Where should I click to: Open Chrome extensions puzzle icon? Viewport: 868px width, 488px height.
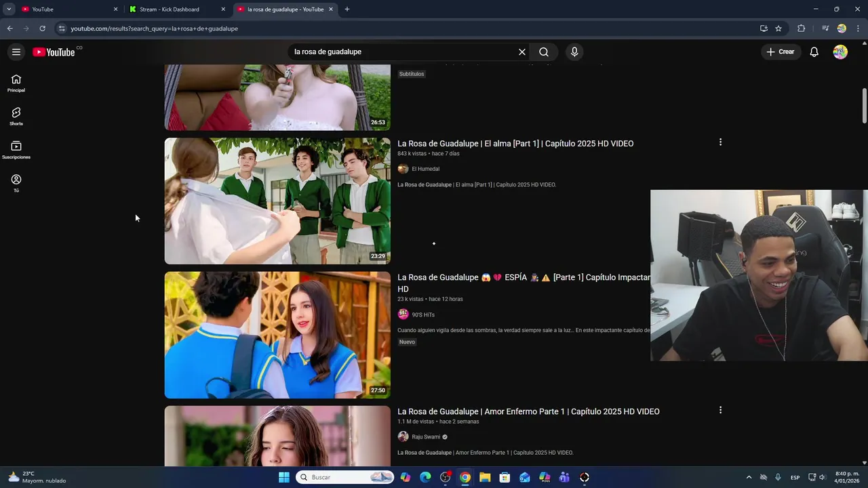[801, 28]
